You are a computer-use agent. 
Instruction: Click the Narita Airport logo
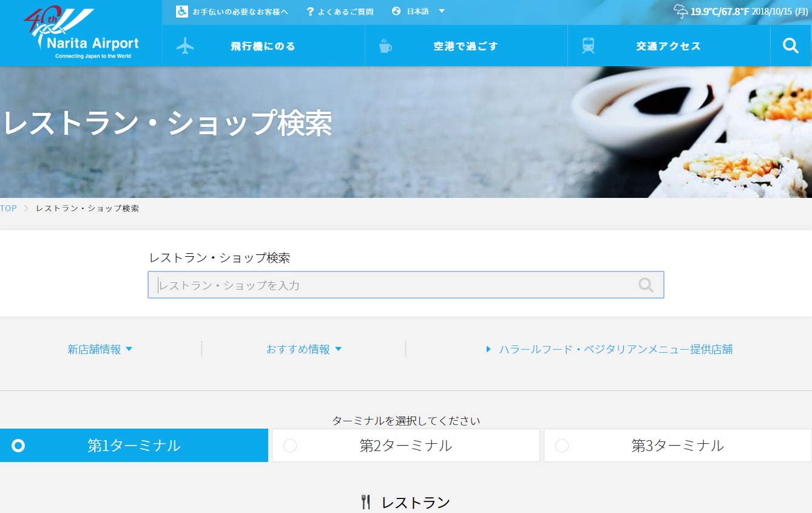click(81, 34)
